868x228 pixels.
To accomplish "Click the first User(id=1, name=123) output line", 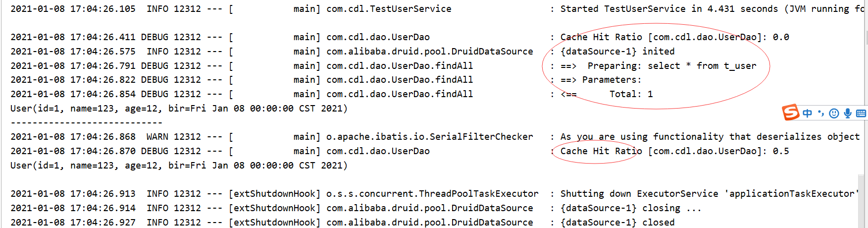I will (x=178, y=109).
